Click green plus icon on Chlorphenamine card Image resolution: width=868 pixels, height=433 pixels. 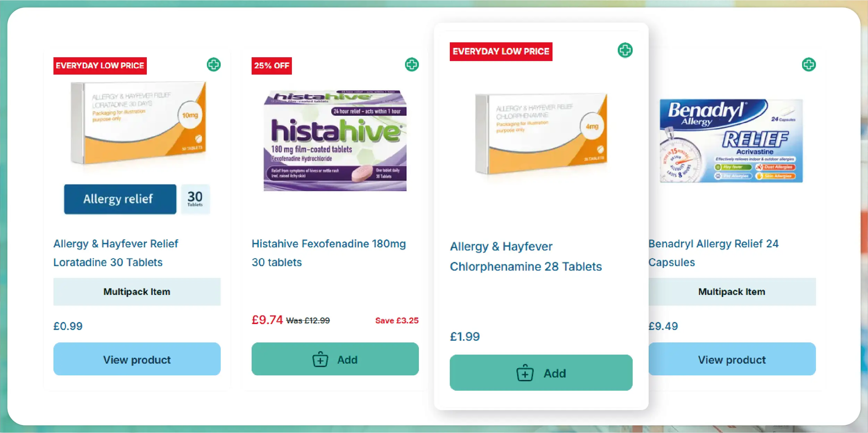pos(625,50)
